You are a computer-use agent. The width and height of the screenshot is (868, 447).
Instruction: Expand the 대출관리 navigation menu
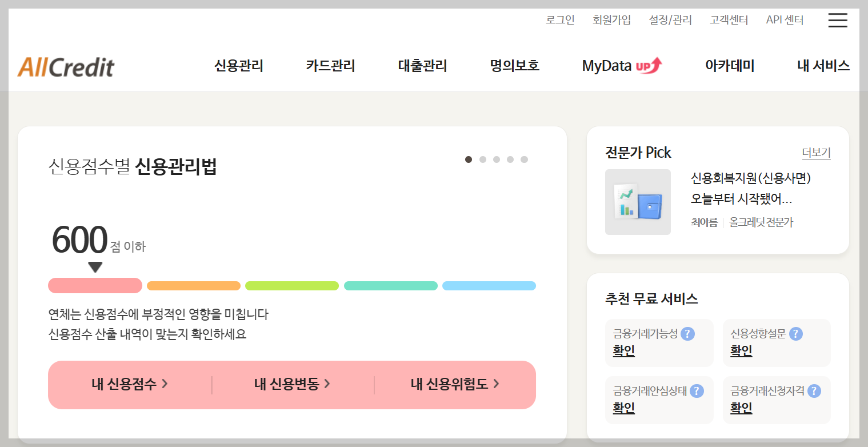(x=422, y=66)
